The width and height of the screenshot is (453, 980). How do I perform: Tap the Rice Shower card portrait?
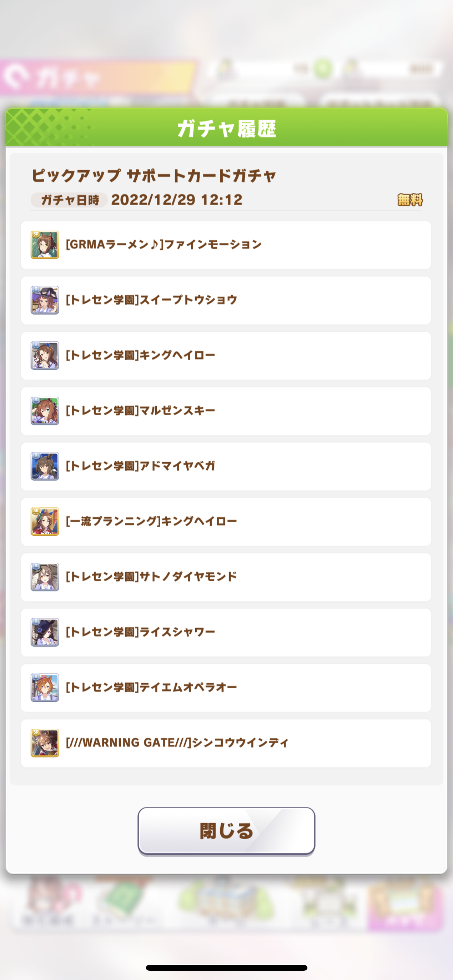click(45, 632)
